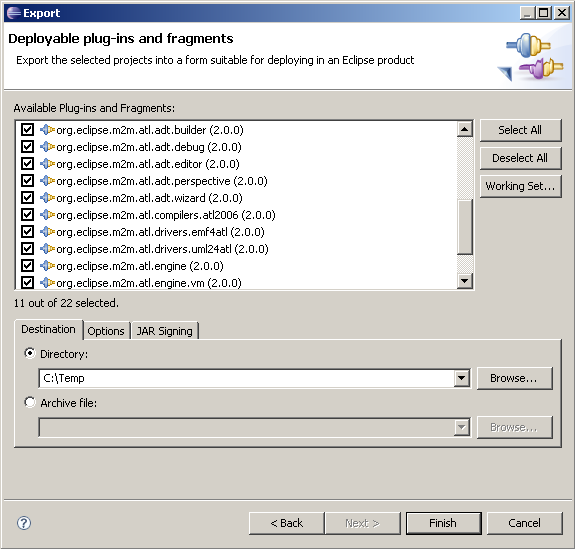Click plug-in icon beside org.eclipse.m2m.atl.compilers.atl2006

pos(47,215)
